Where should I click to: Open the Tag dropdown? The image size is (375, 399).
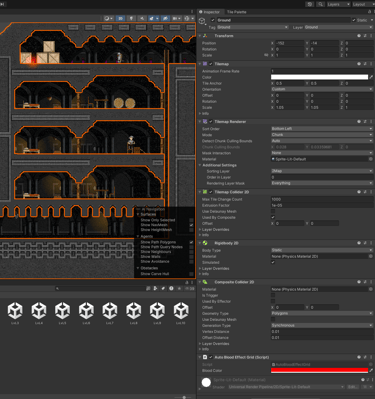point(253,27)
